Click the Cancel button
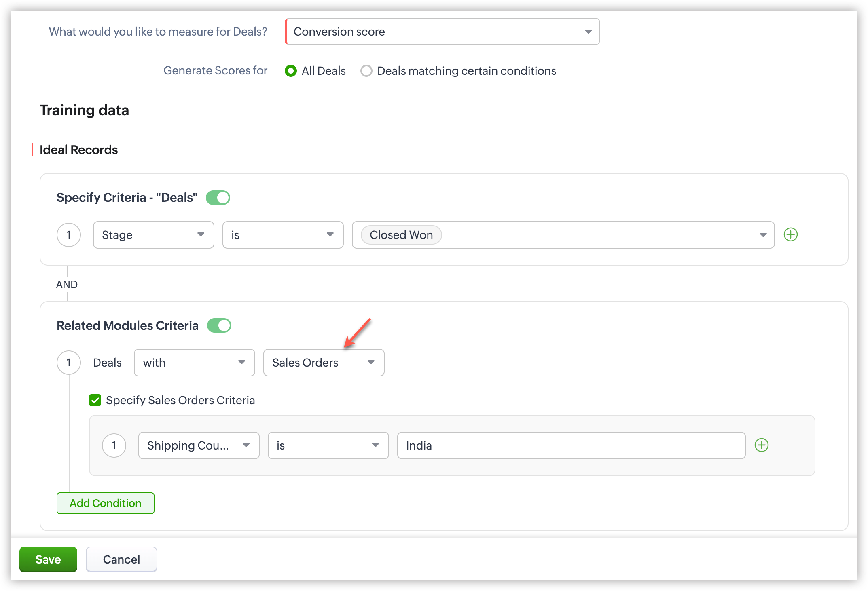Viewport: 868px width, 591px height. (121, 559)
